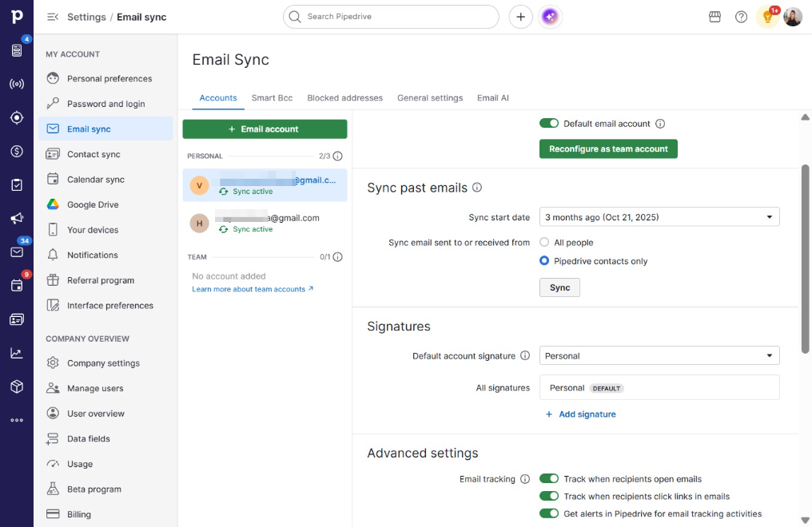The image size is (812, 527).
Task: Click info icon beside Email tracking
Action: click(525, 479)
